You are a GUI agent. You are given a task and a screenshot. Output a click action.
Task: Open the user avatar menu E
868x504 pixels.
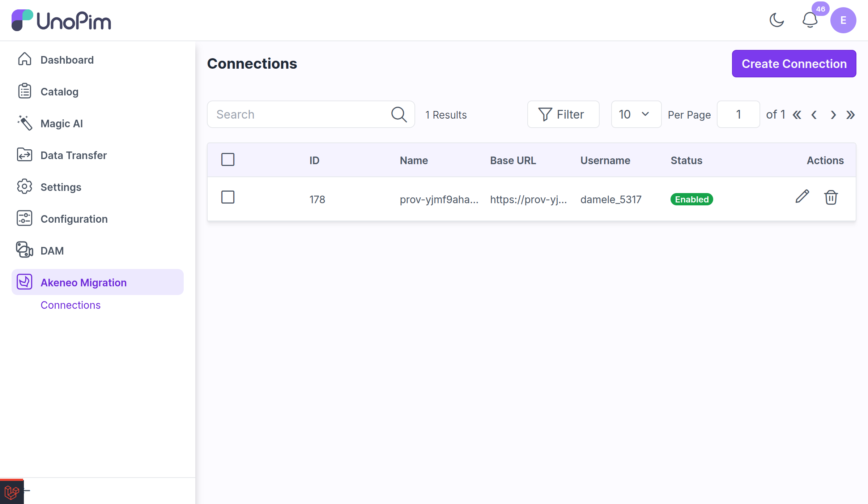point(843,20)
